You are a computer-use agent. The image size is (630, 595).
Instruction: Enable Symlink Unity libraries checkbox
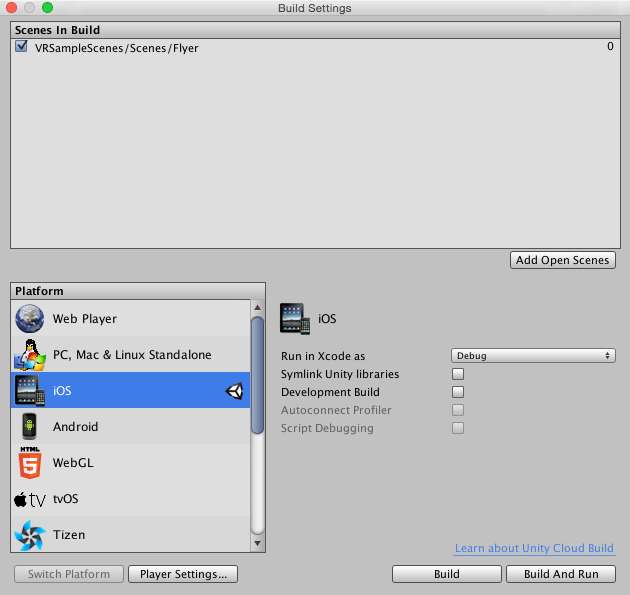coord(458,374)
